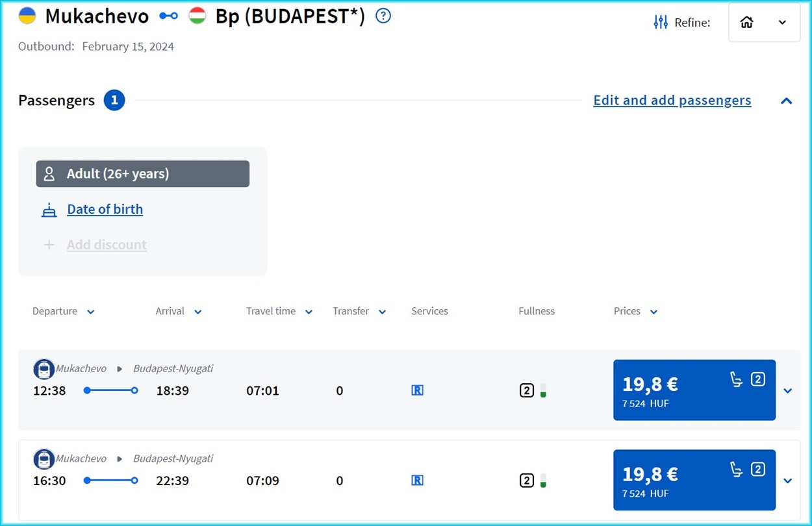Viewport: 812px width, 526px height.
Task: Open the Edit and add passengers link
Action: point(672,101)
